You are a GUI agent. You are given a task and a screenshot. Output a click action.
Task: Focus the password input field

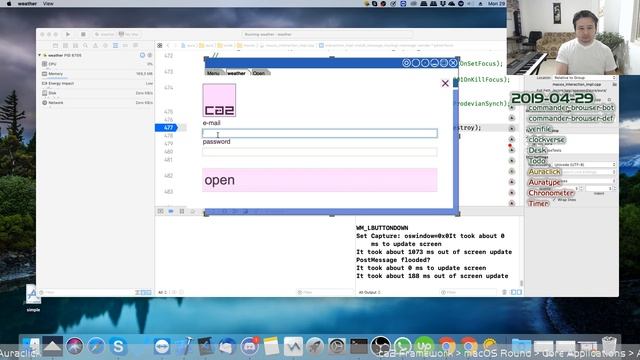pos(320,152)
